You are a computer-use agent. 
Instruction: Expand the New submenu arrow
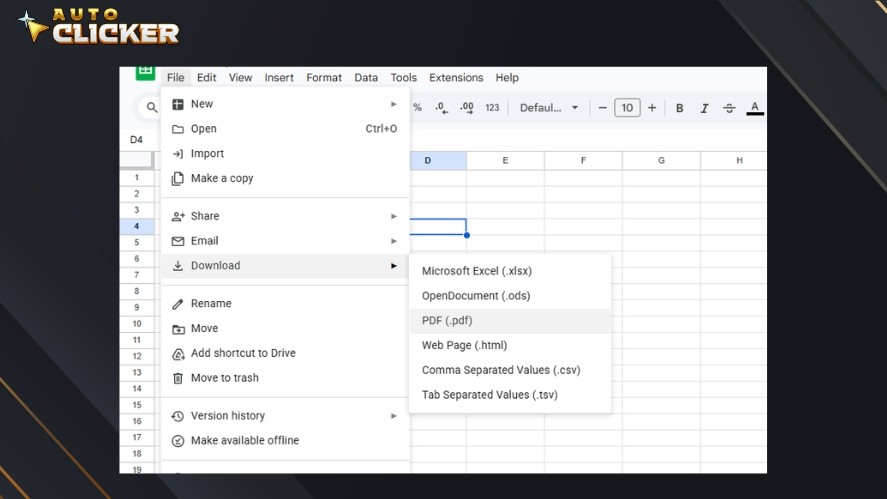[394, 104]
